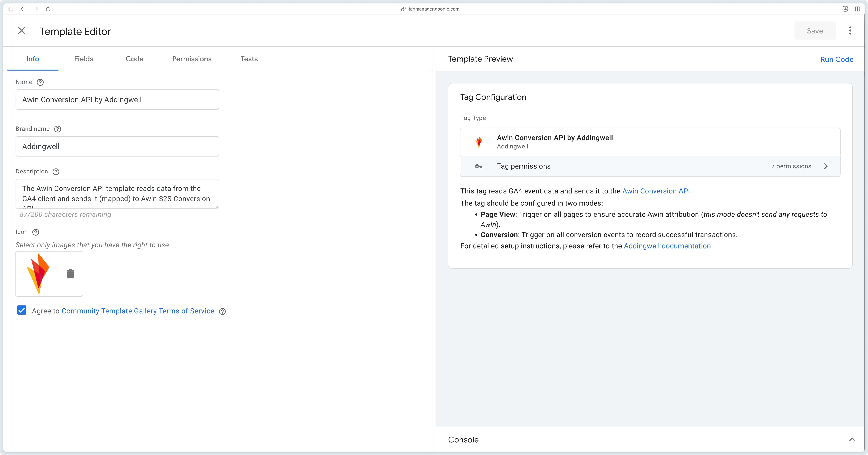The height and width of the screenshot is (455, 868).
Task: Click Run Code in Template Preview
Action: coord(837,60)
